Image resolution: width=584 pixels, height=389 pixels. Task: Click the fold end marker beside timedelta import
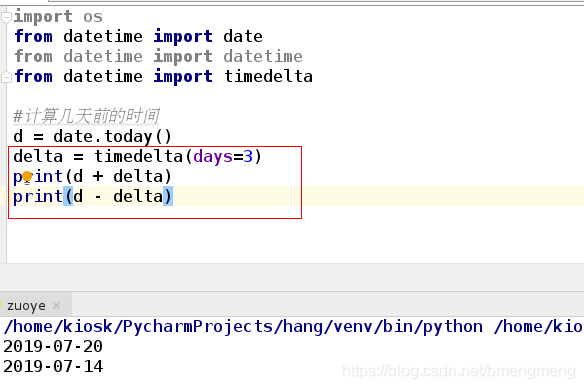point(6,77)
